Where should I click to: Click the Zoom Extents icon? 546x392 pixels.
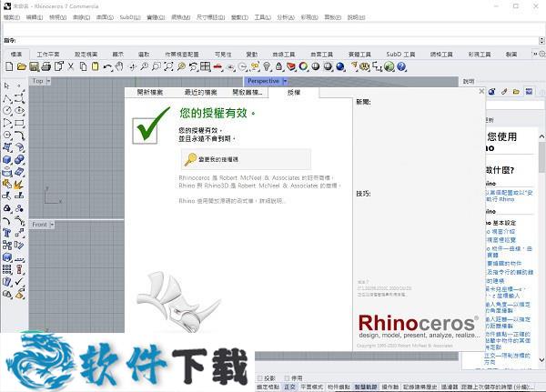pos(168,66)
